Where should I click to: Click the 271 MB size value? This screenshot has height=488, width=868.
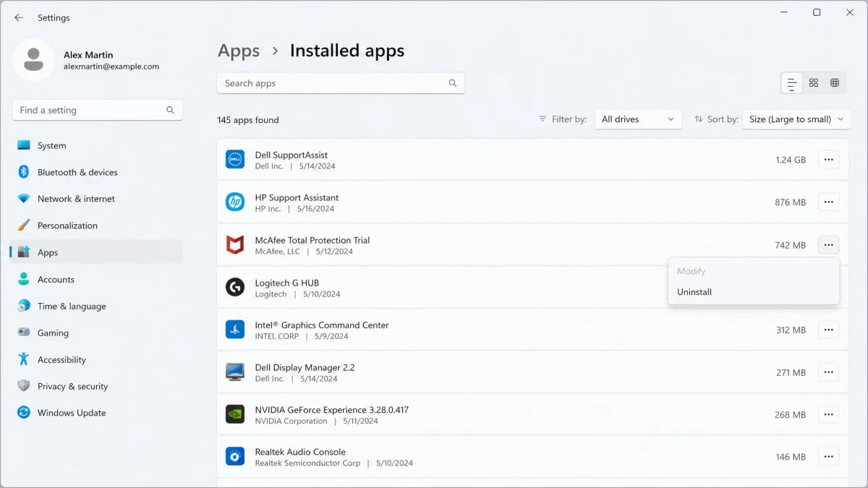(x=791, y=372)
